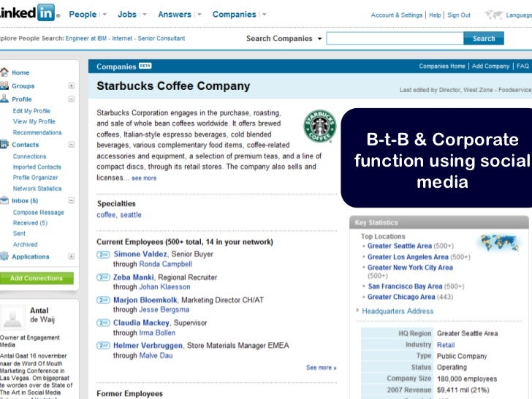532x399 pixels.
Task: Open the Companies menu dropdown arrow
Action: click(264, 15)
